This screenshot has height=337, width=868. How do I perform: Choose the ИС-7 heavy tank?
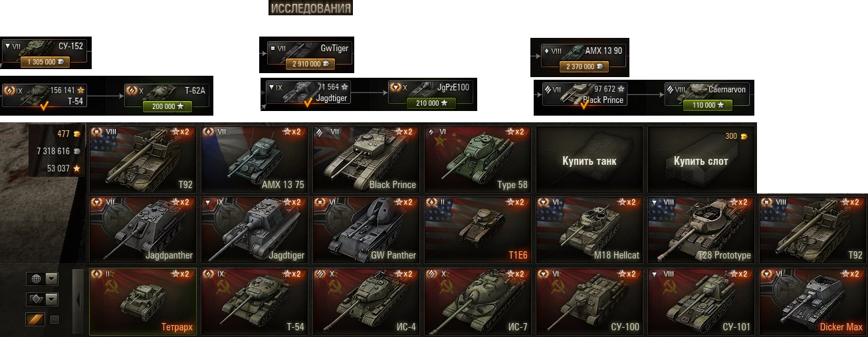[x=478, y=301]
